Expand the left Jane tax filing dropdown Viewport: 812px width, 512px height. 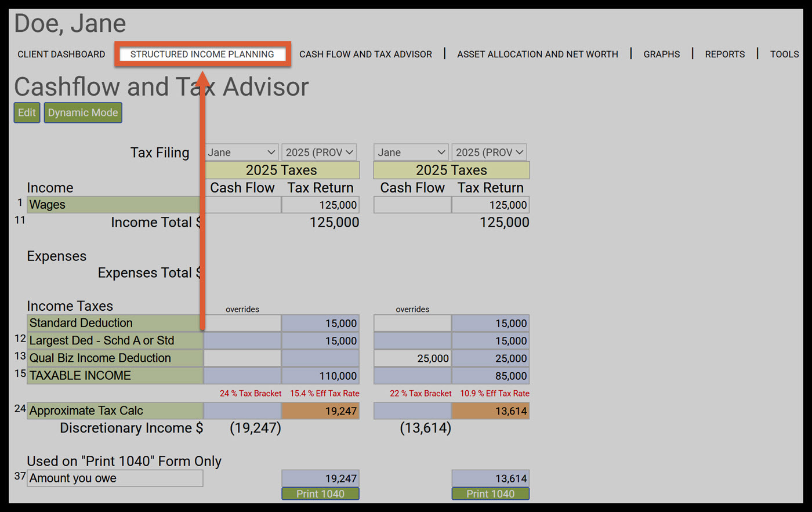(241, 152)
